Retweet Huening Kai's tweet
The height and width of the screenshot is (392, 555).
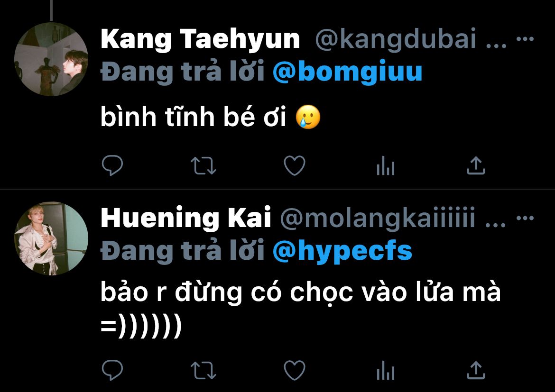coord(203,370)
